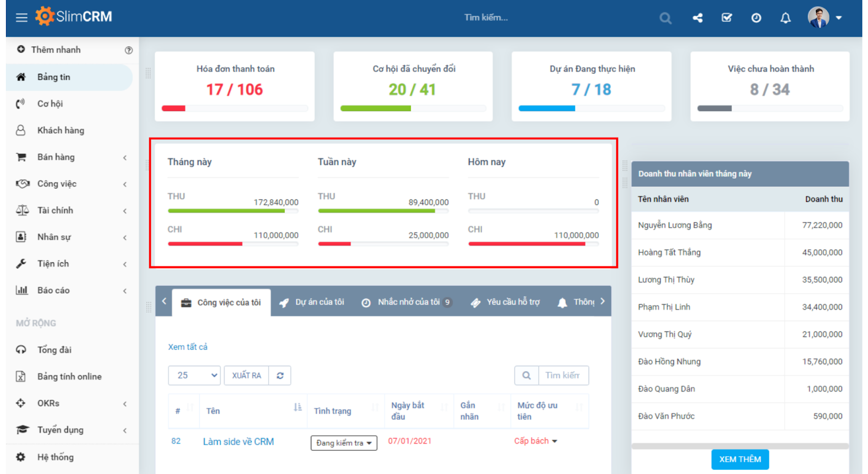Click the cart icon for Bán hàng
This screenshot has width=868, height=474.
(x=21, y=157)
